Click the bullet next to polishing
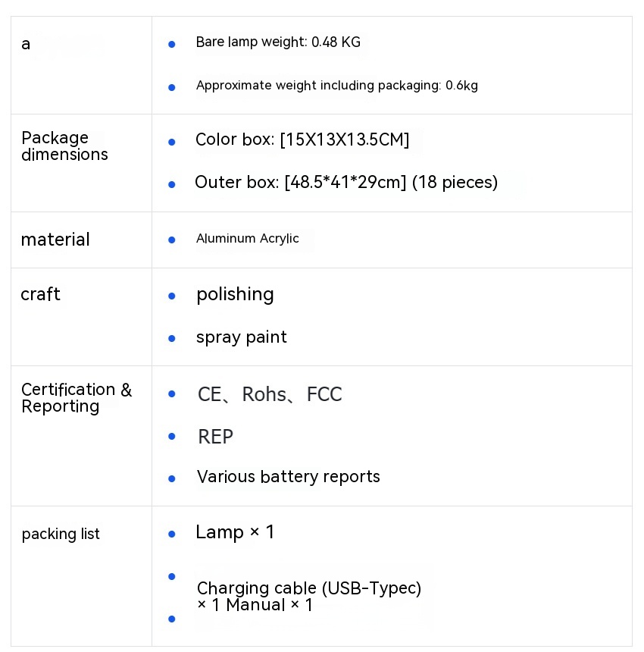 tap(172, 296)
